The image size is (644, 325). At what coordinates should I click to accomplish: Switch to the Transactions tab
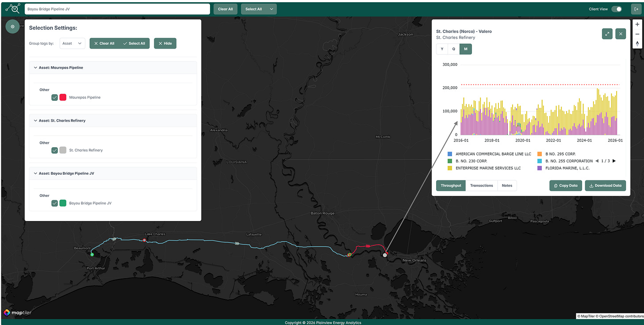coord(481,186)
